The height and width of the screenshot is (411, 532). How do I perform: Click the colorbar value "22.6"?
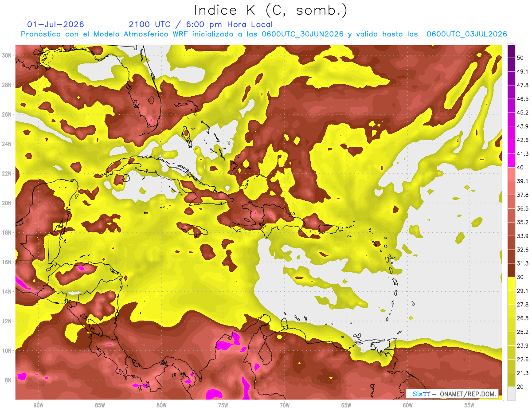[x=522, y=360]
